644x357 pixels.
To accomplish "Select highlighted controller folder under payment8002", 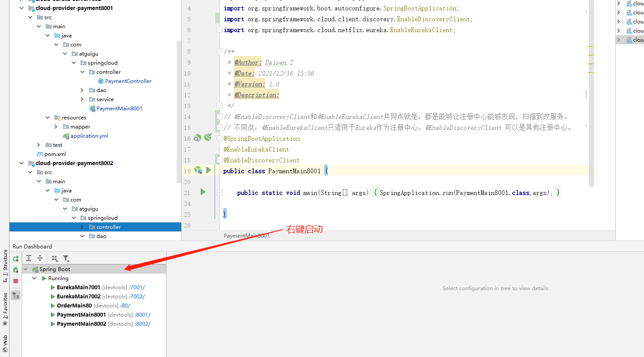I will click(x=95, y=227).
